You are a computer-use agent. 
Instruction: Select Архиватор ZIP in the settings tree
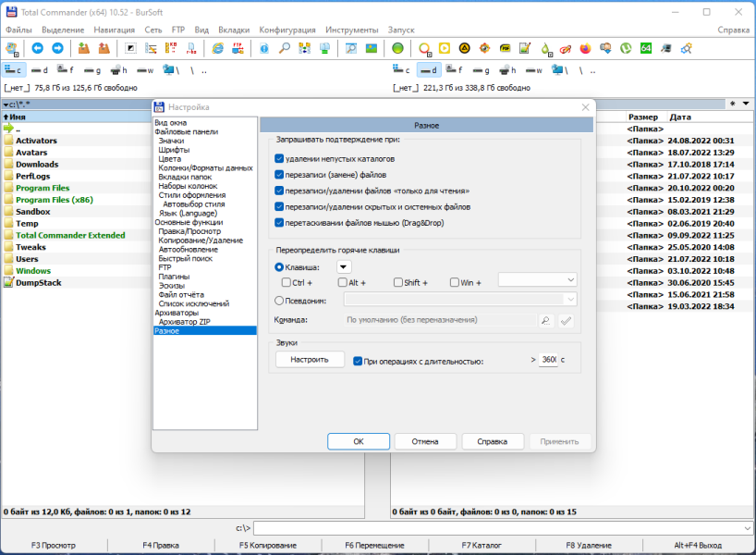point(184,322)
